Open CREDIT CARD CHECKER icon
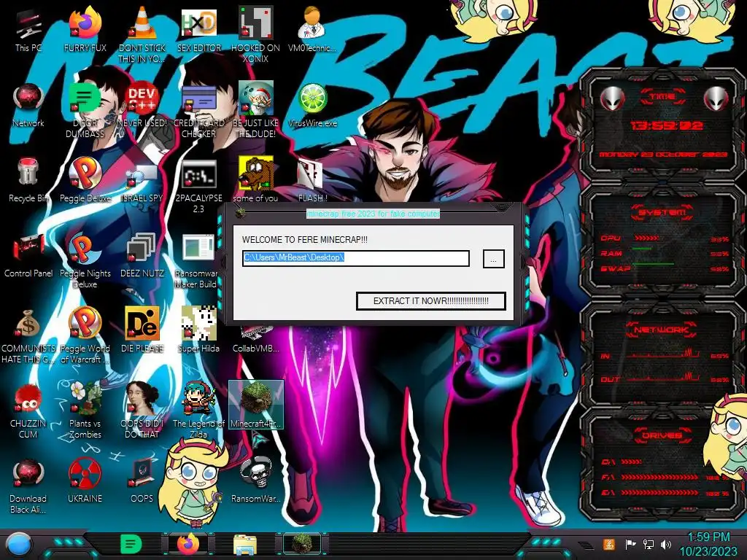 pyautogui.click(x=198, y=111)
